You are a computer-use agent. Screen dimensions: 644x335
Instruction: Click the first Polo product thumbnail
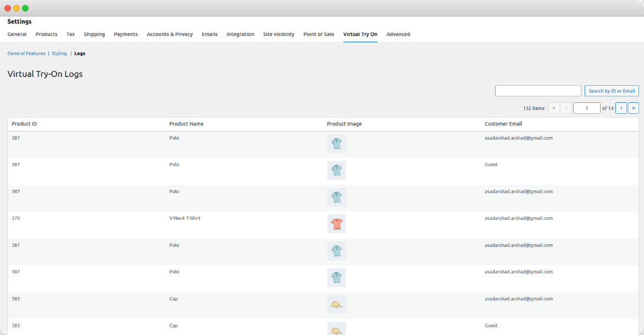[x=336, y=144]
